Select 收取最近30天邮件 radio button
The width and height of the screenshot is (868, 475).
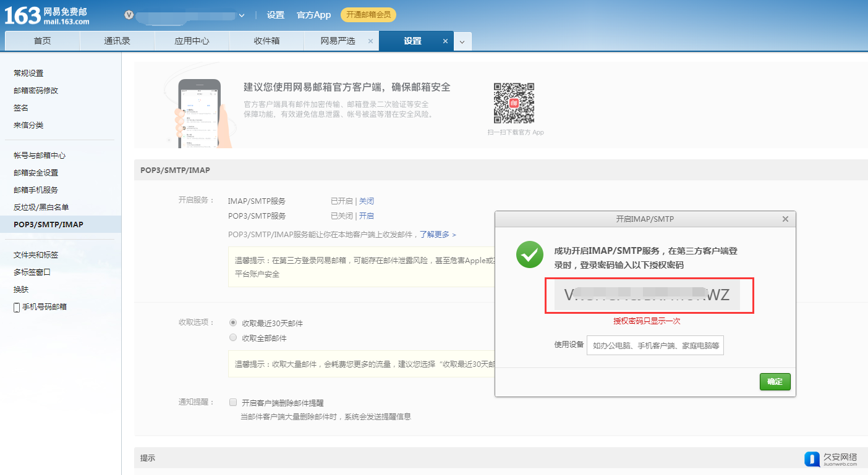[233, 322]
